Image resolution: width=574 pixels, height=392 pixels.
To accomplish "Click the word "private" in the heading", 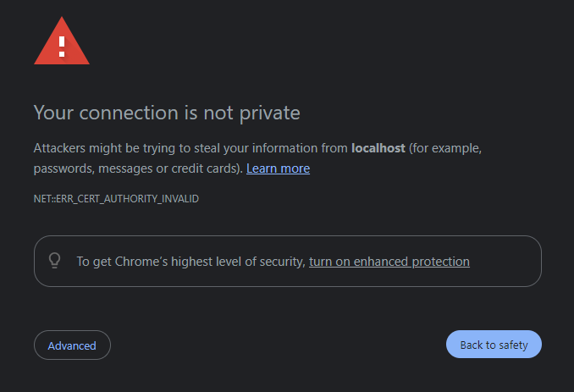I will [271, 113].
